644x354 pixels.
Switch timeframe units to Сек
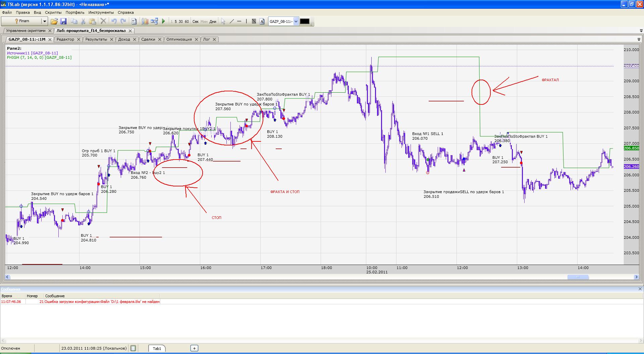196,21
